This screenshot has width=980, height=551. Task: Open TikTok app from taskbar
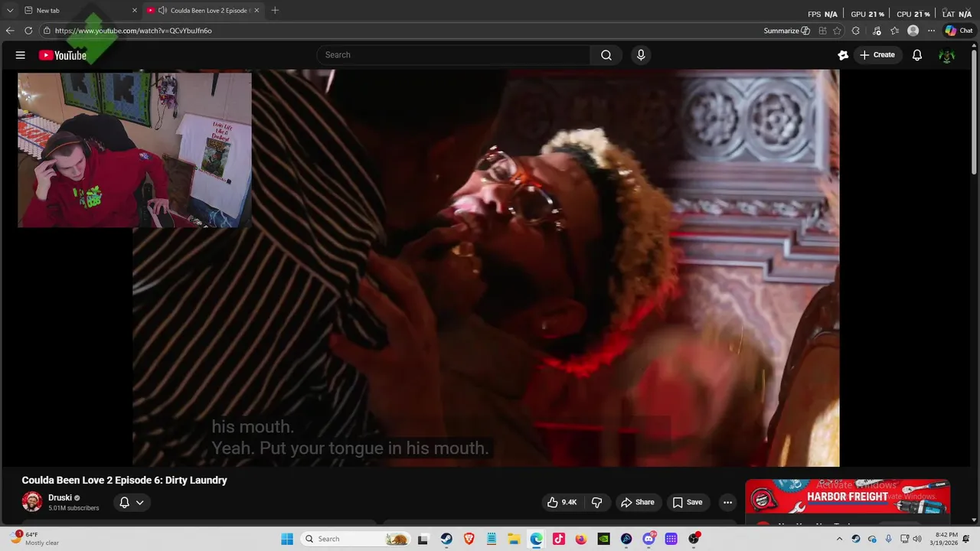click(x=559, y=539)
